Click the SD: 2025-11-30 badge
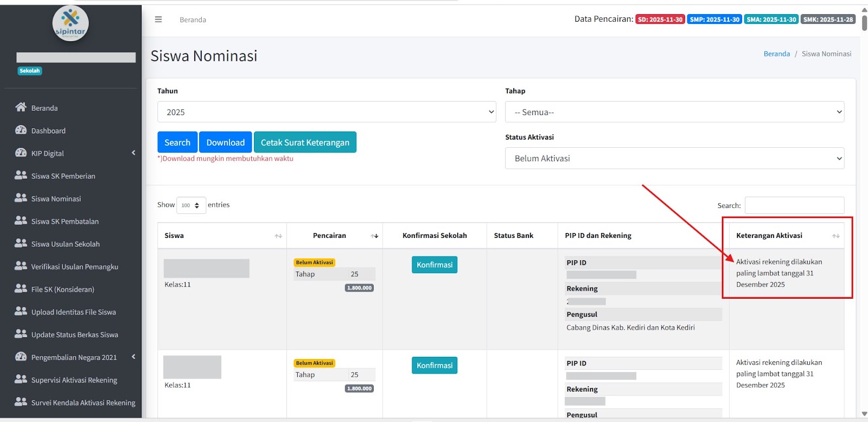The width and height of the screenshot is (868, 422). [660, 19]
